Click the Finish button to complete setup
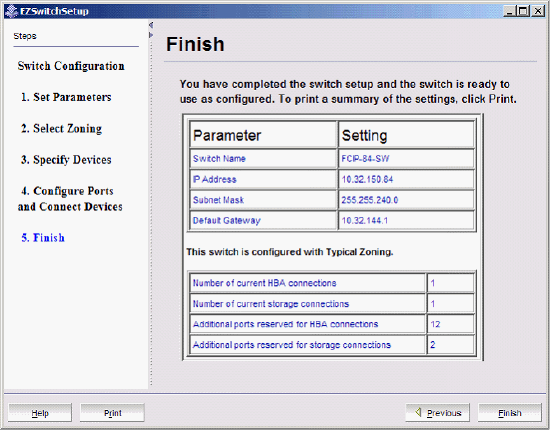 pos(510,412)
